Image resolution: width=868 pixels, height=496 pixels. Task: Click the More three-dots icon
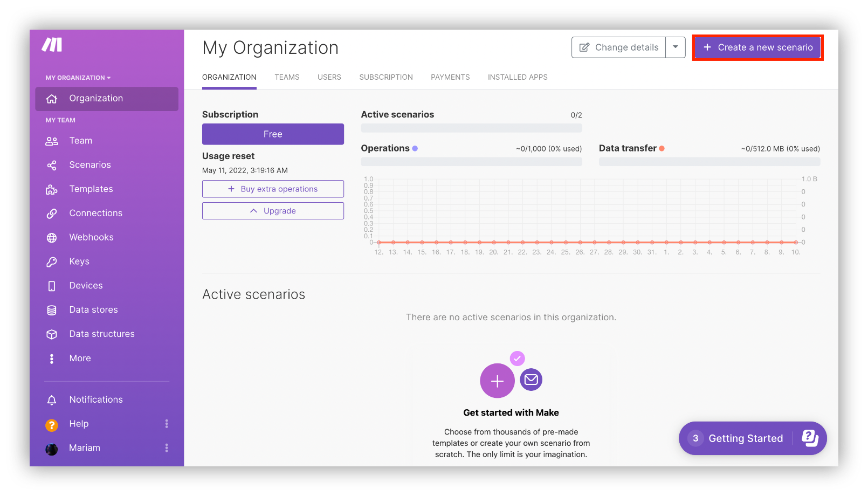pos(52,359)
